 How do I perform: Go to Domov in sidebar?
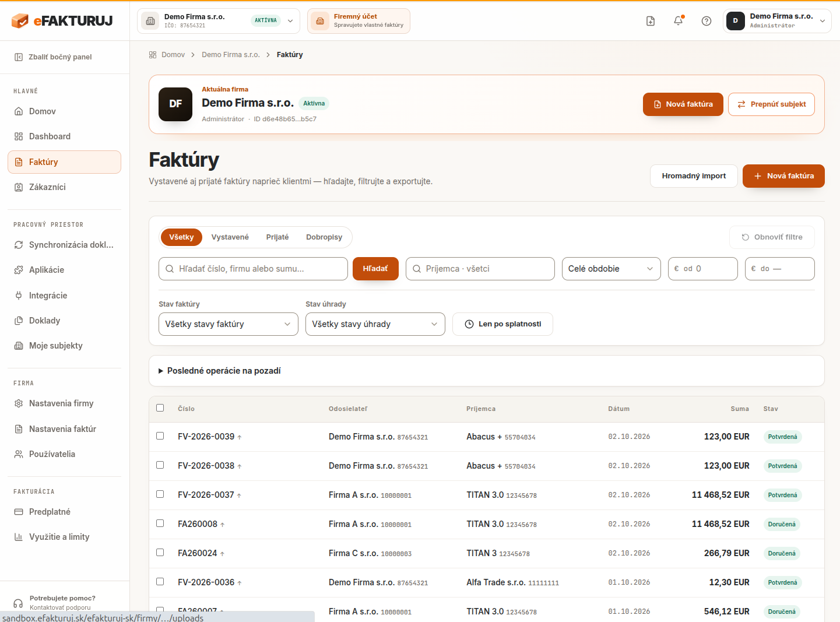click(64, 111)
